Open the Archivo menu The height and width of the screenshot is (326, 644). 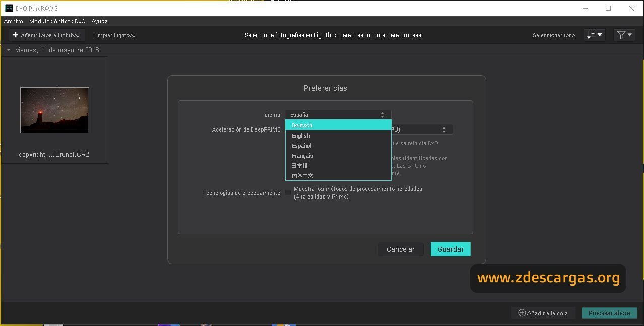tap(14, 21)
